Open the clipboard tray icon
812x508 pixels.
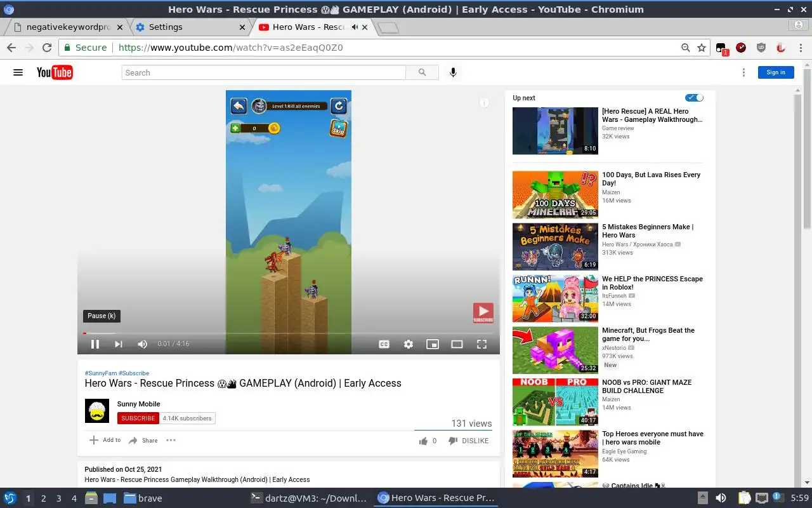(x=743, y=498)
